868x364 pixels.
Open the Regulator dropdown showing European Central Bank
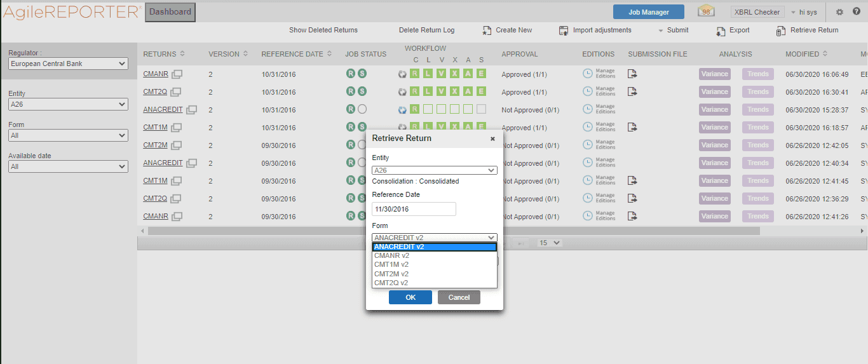68,64
